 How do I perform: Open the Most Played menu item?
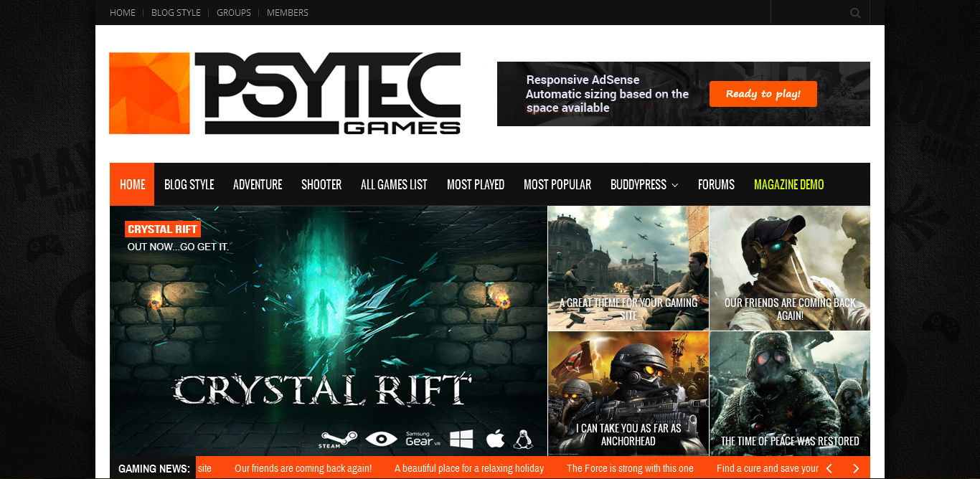(x=476, y=184)
